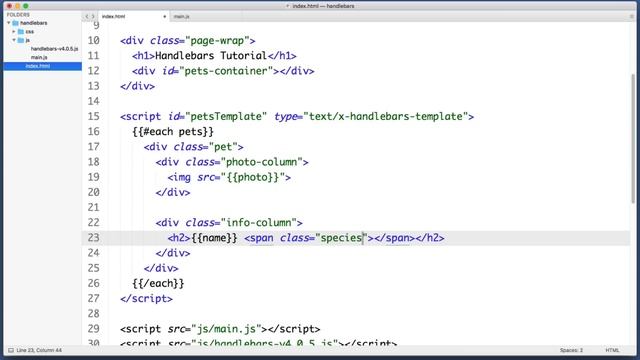Select the handlebars folder icon
This screenshot has height=360, width=640.
pos(16,23)
